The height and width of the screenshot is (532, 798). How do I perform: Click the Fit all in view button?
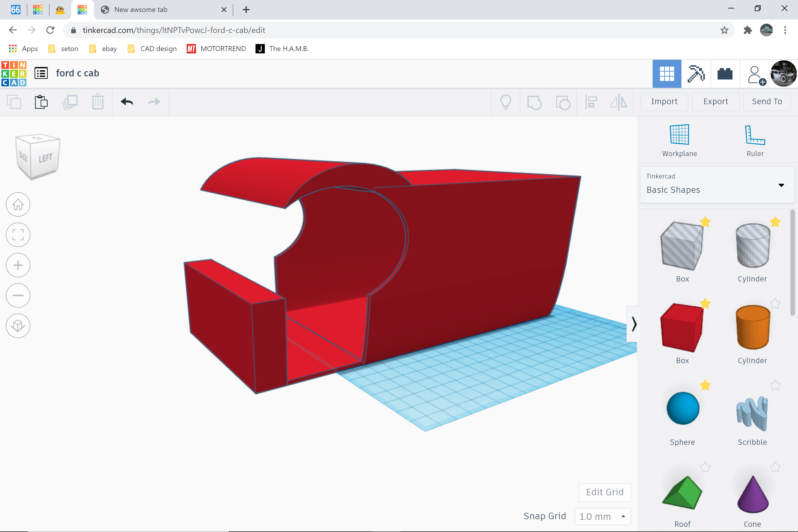[18, 235]
